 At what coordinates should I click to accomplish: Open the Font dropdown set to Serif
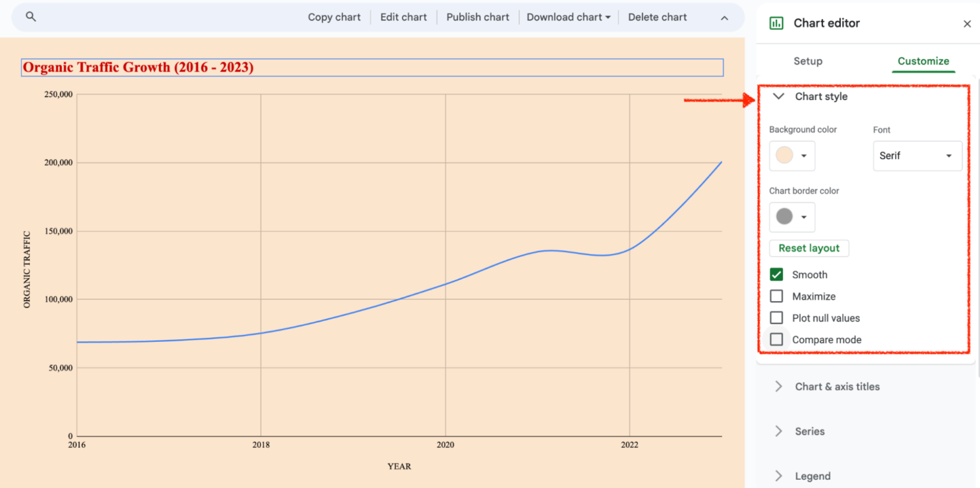click(x=917, y=156)
